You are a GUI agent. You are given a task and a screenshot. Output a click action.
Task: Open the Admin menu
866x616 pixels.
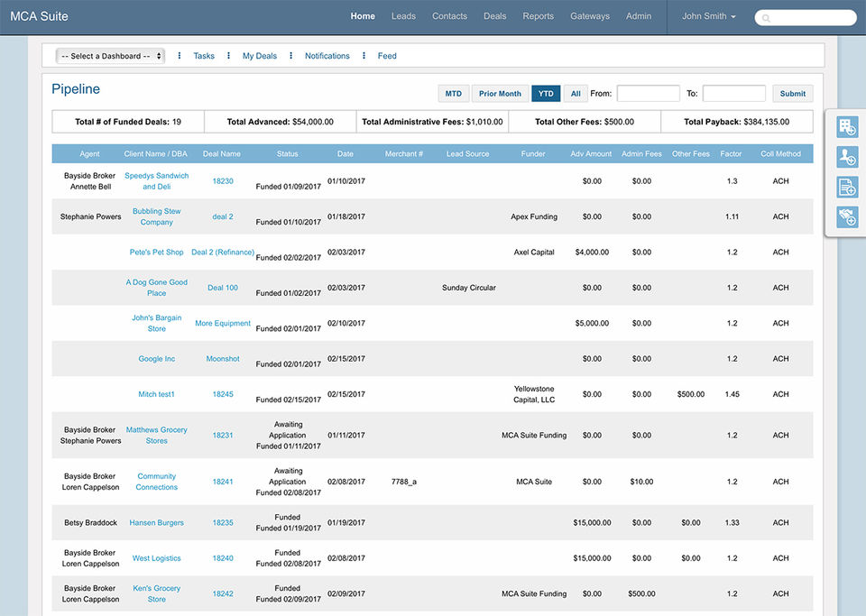click(639, 16)
